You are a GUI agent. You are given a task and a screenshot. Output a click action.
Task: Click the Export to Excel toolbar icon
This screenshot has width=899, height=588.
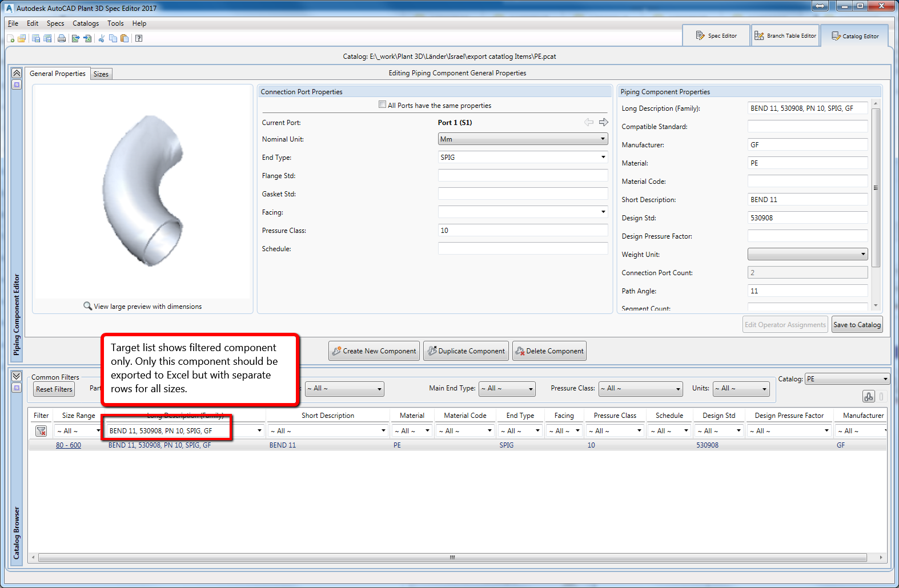click(x=75, y=38)
